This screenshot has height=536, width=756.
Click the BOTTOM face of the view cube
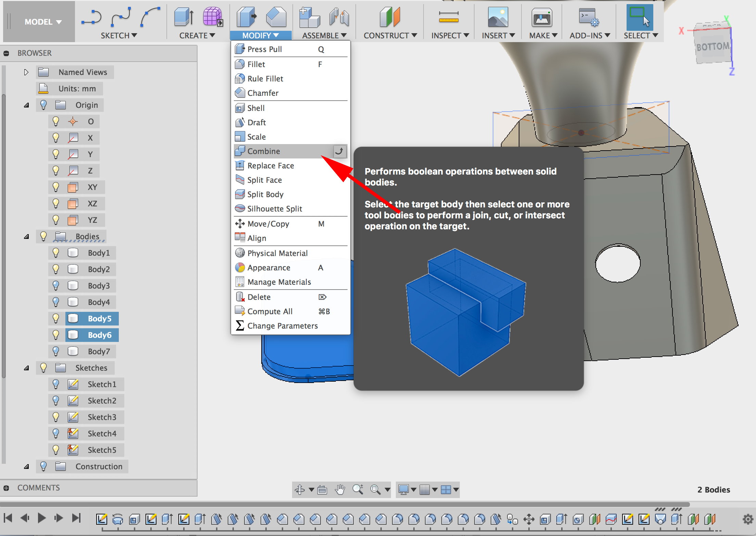click(713, 46)
